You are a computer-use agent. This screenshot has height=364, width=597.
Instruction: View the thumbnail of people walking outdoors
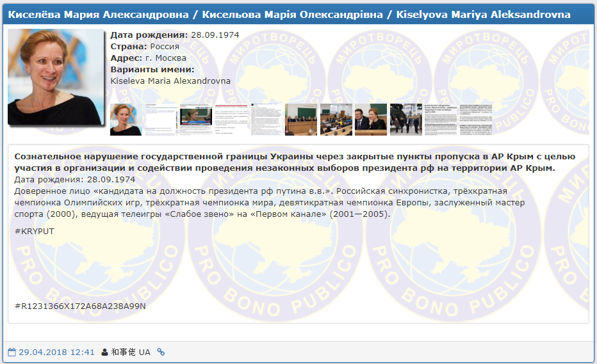[x=405, y=120]
